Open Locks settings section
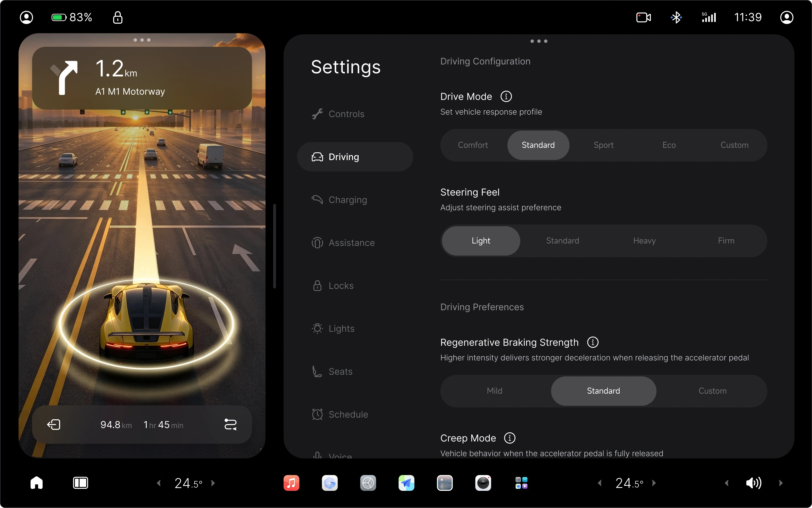 click(355, 286)
